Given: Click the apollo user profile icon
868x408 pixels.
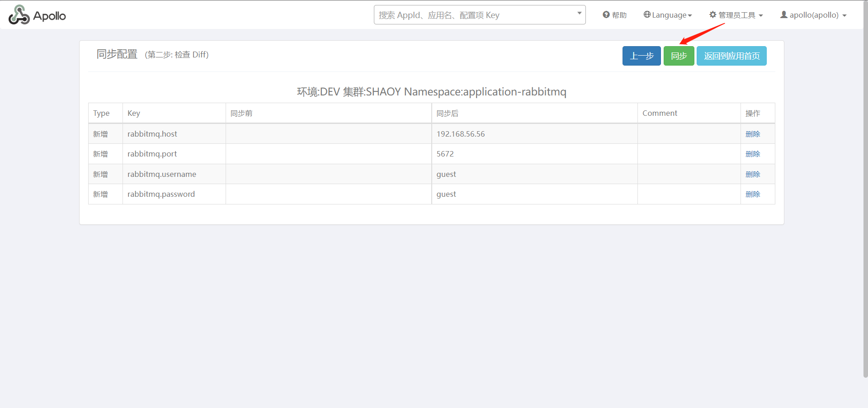Looking at the screenshot, I should (783, 15).
